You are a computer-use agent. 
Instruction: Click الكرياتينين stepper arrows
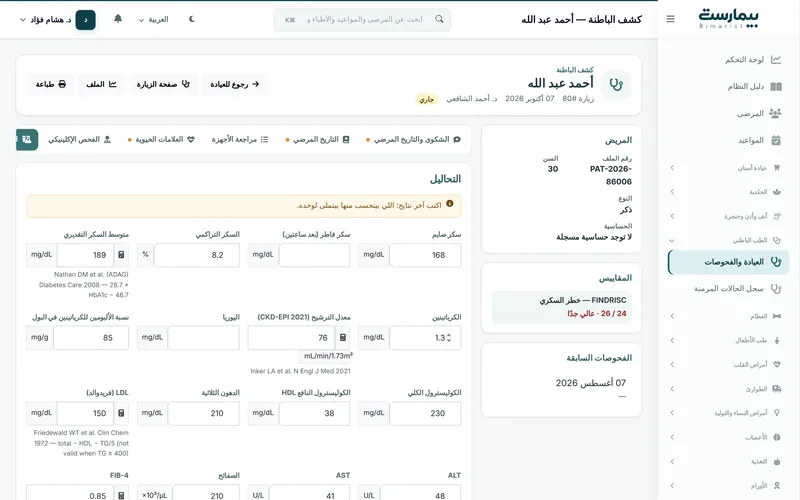(x=448, y=338)
